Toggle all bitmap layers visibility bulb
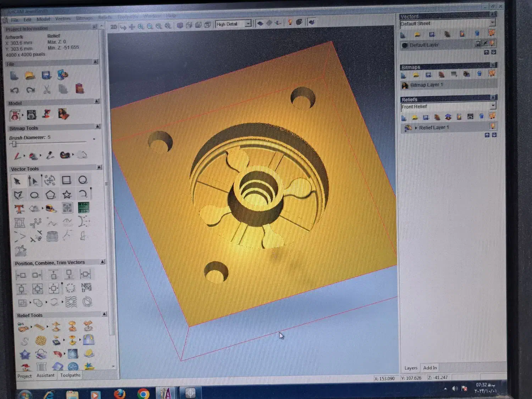Viewport: 532px width, 399px height. pyautogui.click(x=492, y=73)
